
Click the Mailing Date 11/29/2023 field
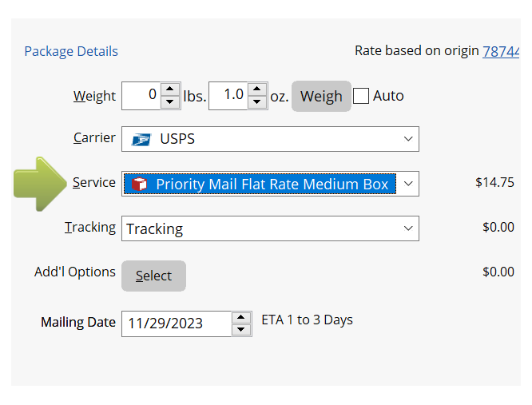pos(176,324)
